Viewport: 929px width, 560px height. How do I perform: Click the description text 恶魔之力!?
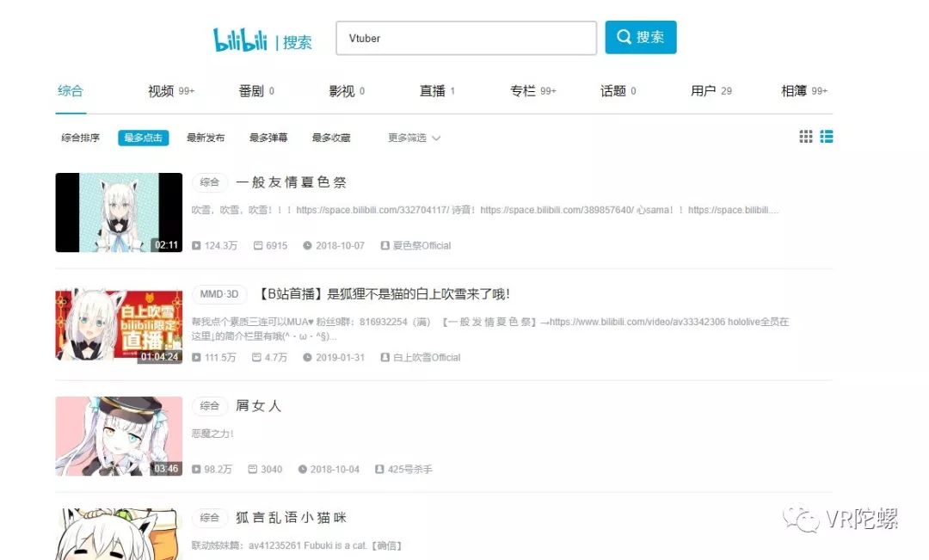tap(212, 434)
